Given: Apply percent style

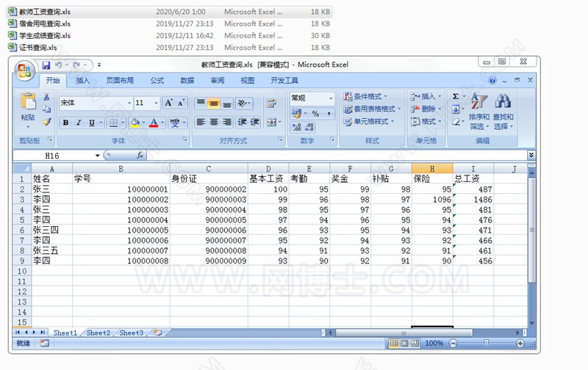Looking at the screenshot, I should coord(316,114).
